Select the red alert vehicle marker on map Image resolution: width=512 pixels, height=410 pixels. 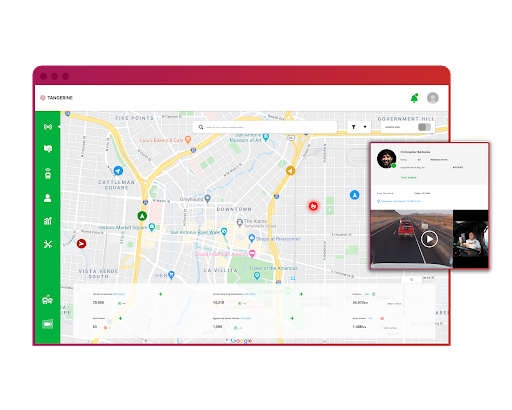(x=313, y=206)
